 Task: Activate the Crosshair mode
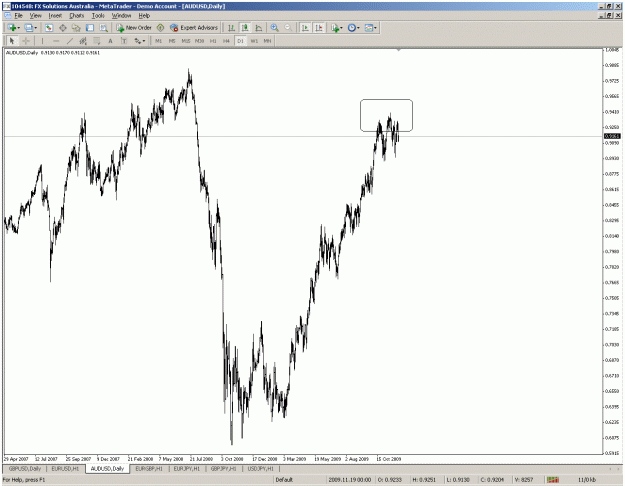[x=26, y=41]
